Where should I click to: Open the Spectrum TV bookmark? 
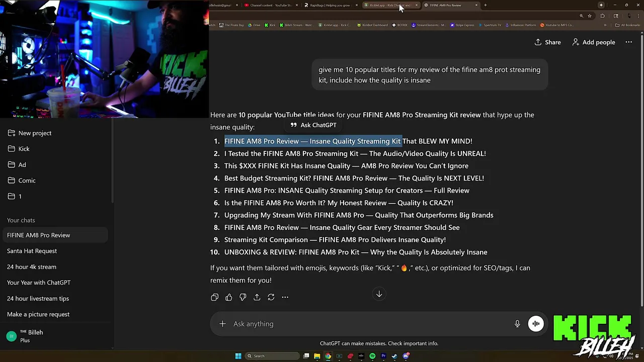490,25
